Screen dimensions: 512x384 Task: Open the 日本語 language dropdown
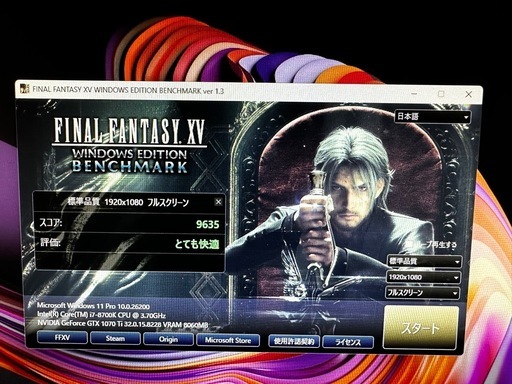coord(433,117)
